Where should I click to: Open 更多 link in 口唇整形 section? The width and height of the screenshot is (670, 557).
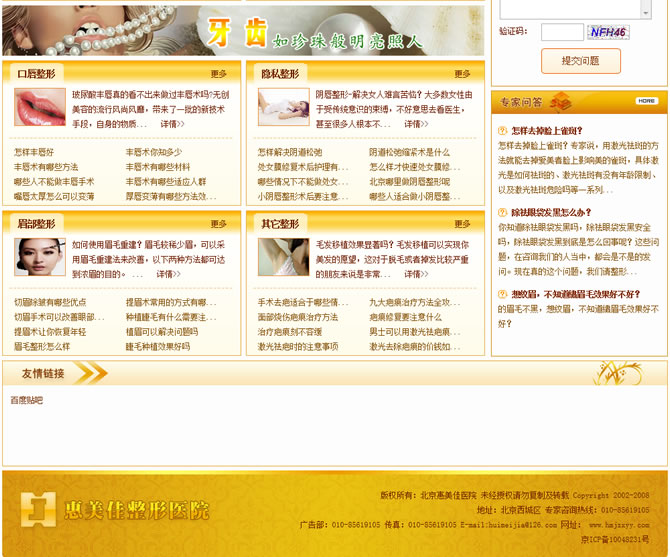tap(219, 74)
